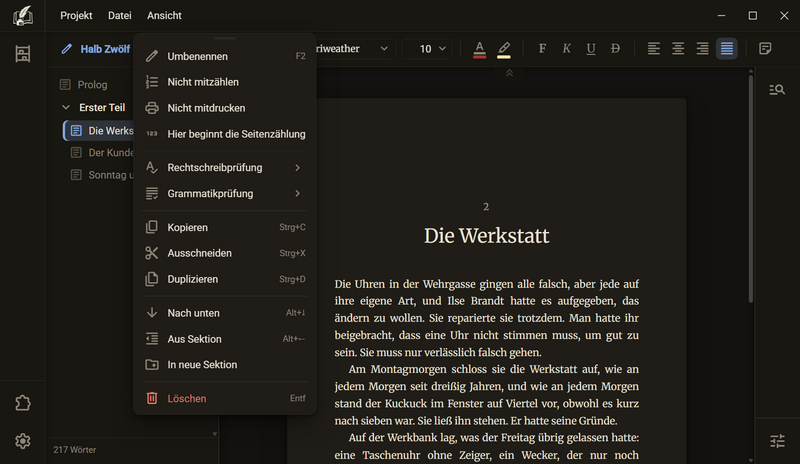This screenshot has height=464, width=800.
Task: Toggle underline U formatting
Action: [591, 48]
